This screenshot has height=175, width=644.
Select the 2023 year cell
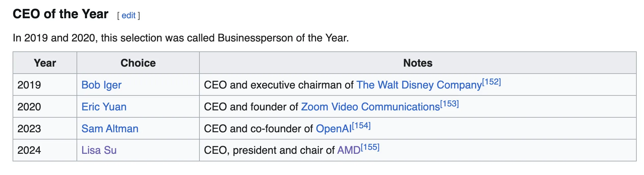pos(45,129)
